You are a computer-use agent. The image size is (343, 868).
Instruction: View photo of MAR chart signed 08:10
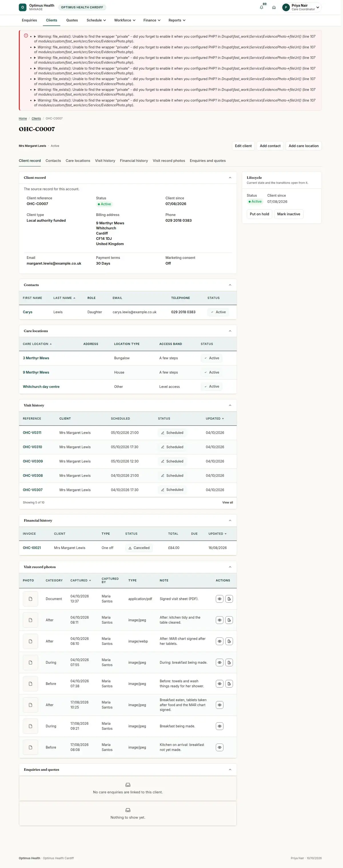click(x=220, y=641)
